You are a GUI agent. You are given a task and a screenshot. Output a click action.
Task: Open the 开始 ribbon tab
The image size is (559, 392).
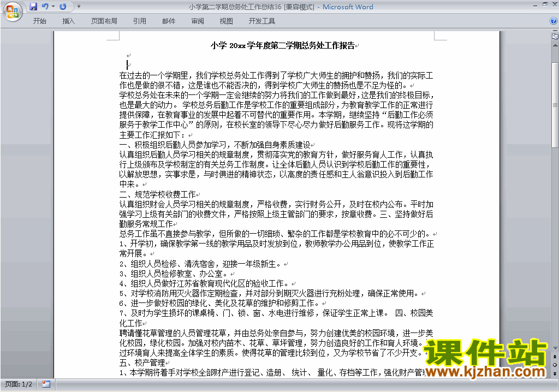(x=39, y=21)
